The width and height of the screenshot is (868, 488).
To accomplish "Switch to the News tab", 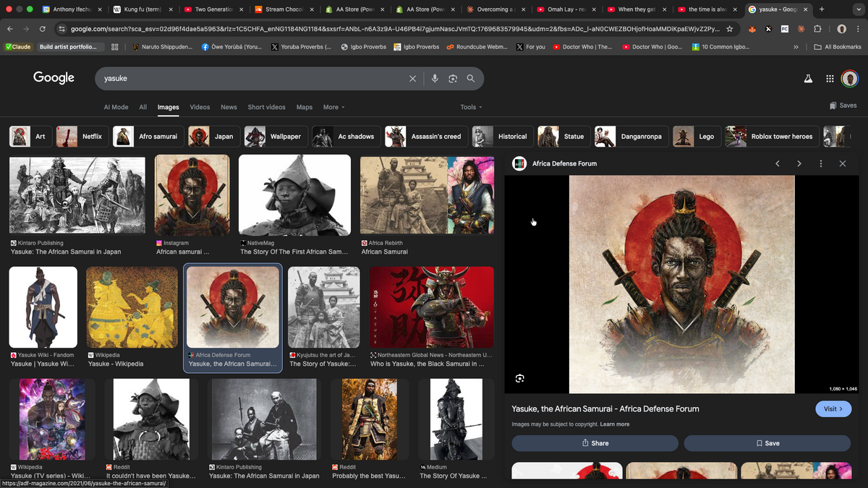I will (229, 107).
